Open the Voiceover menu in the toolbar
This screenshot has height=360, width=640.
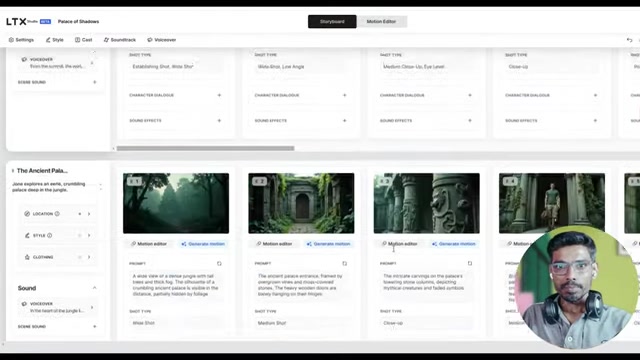click(162, 40)
